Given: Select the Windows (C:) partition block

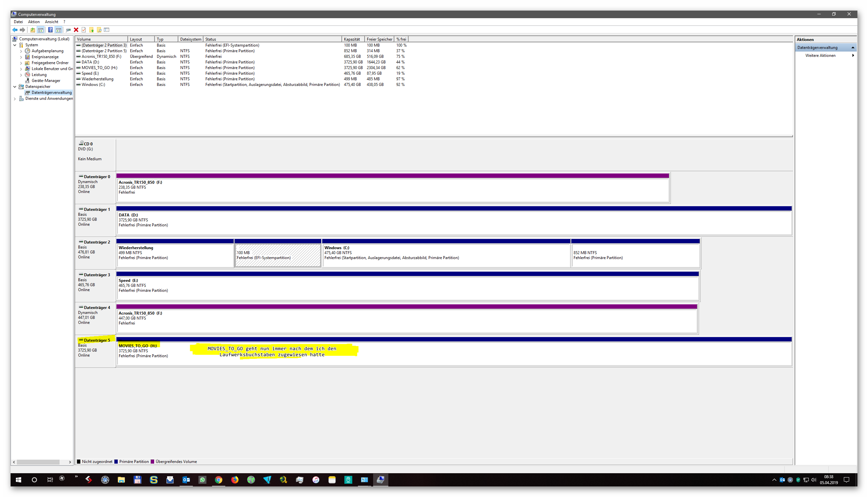Looking at the screenshot, I should click(446, 255).
